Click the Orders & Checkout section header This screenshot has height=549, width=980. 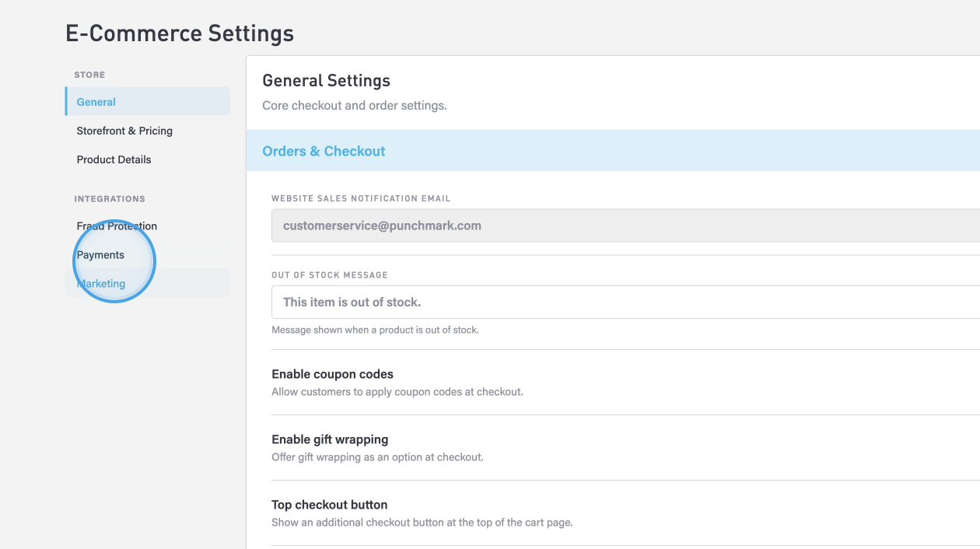(x=324, y=151)
